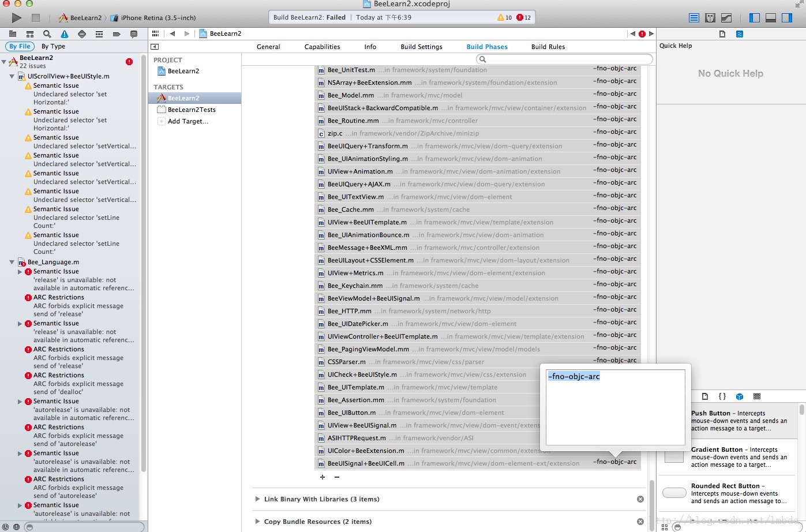806x532 pixels.
Task: Open the File Template library
Action: [x=705, y=396]
